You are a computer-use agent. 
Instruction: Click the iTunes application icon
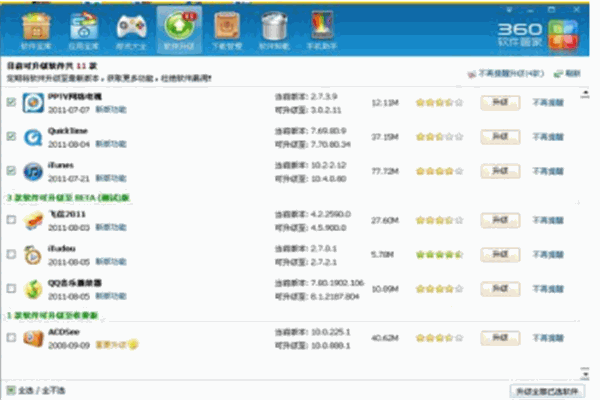[33, 171]
